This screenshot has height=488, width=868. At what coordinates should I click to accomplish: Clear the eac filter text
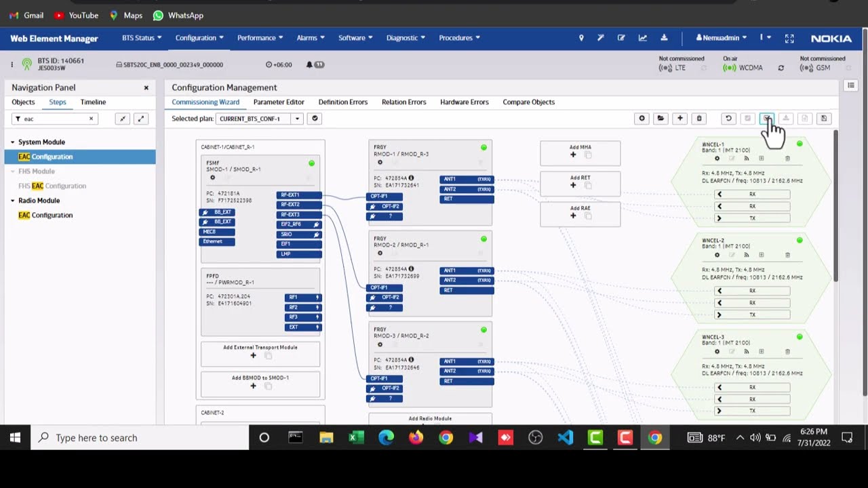pos(91,119)
